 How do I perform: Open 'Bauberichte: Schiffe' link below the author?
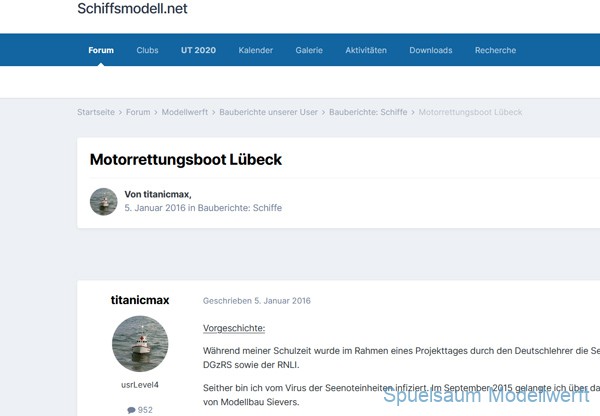(240, 208)
